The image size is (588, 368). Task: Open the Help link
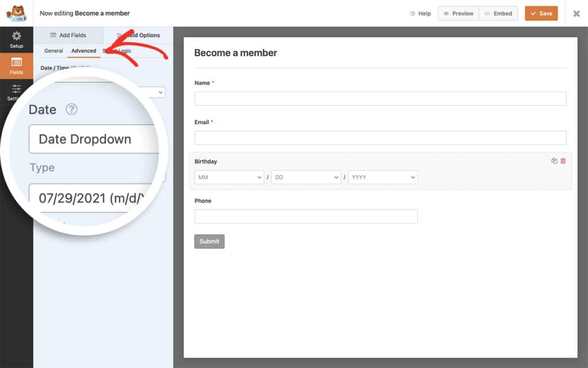tap(420, 14)
